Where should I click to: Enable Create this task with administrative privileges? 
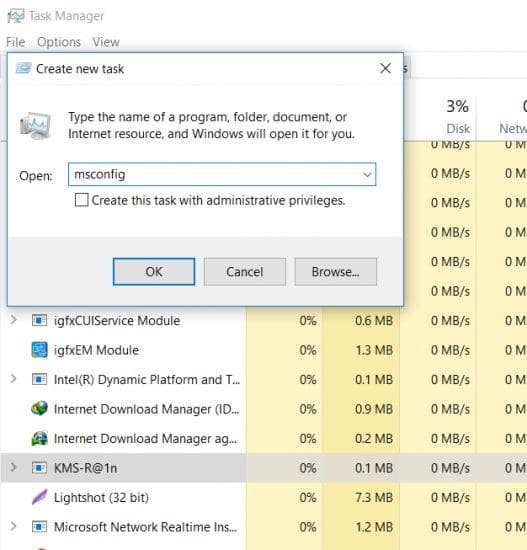click(x=81, y=200)
